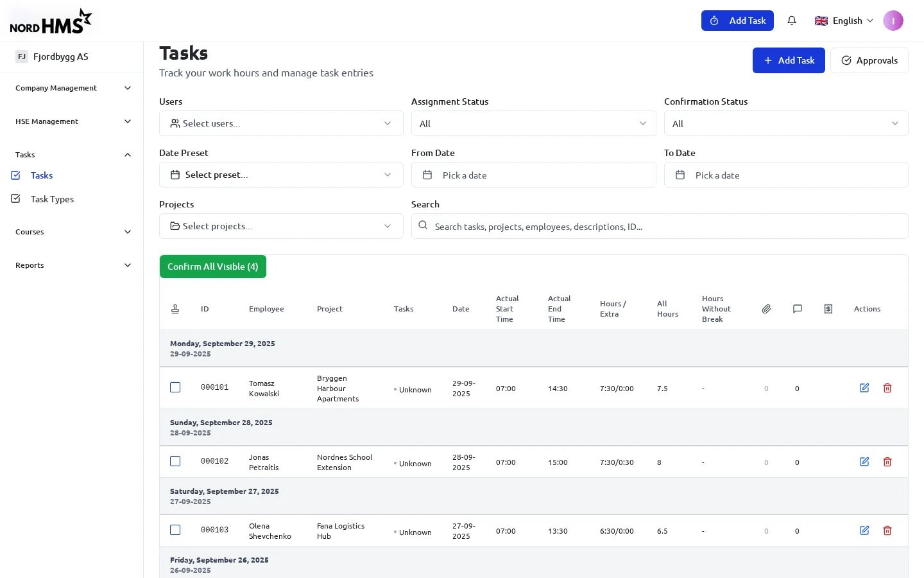Delete task 000101 with the trash icon
924x578 pixels.
point(887,388)
